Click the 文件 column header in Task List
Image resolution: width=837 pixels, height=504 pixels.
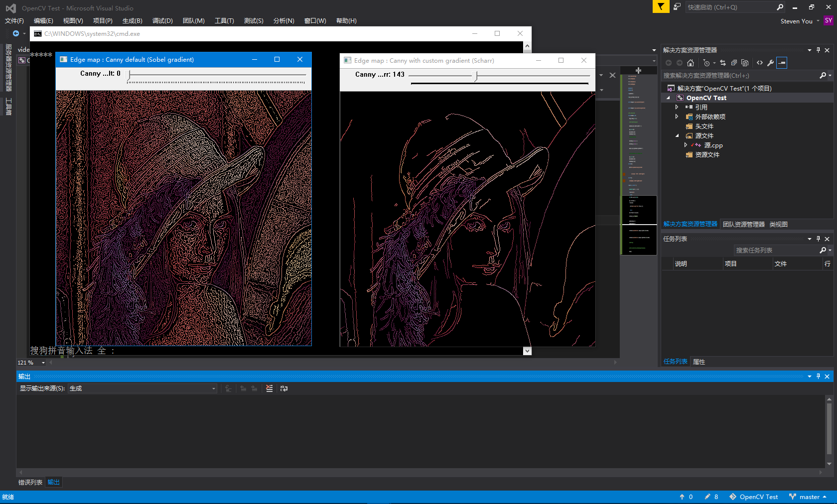[797, 264]
